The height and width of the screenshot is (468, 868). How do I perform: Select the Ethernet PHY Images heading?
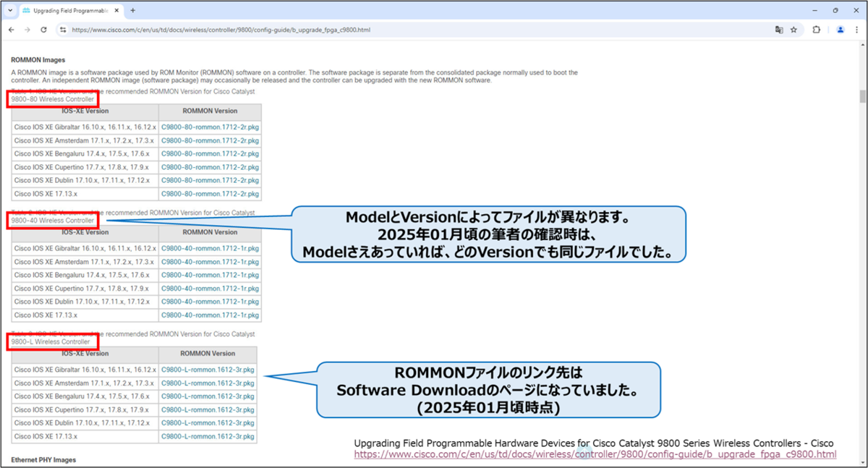tap(43, 460)
